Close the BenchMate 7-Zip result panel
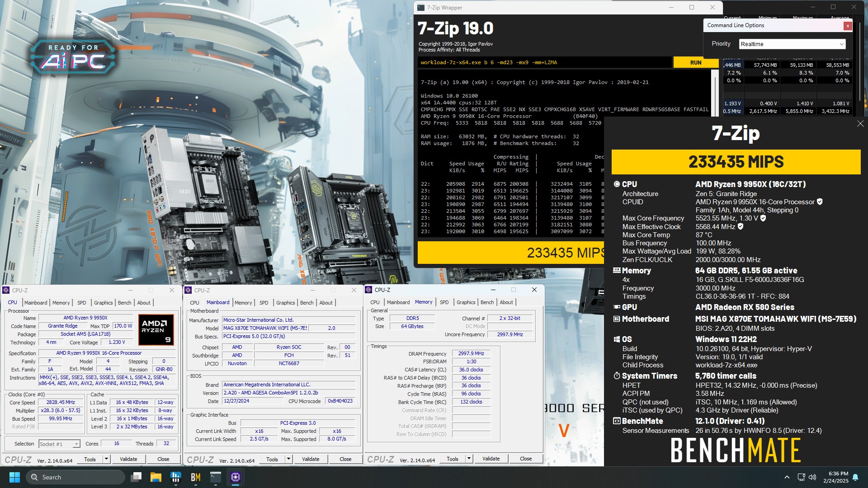Screen dimensions: 868x488 (x=860, y=124)
